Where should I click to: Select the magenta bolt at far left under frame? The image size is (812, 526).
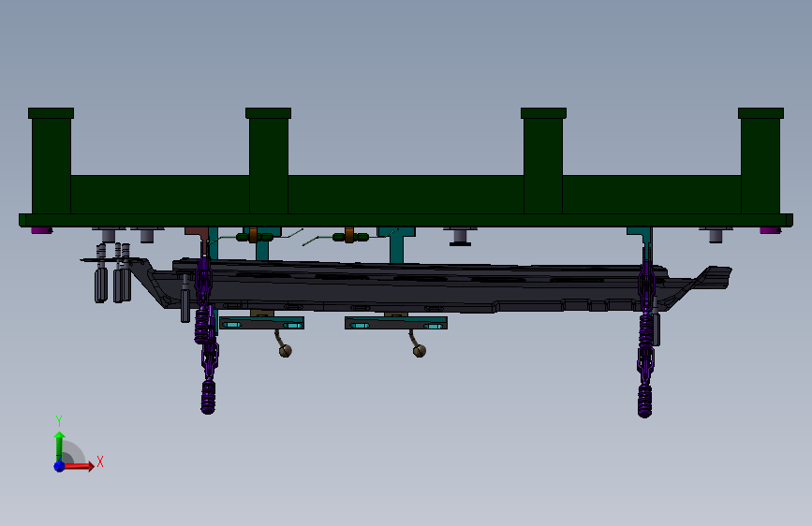pos(41,230)
